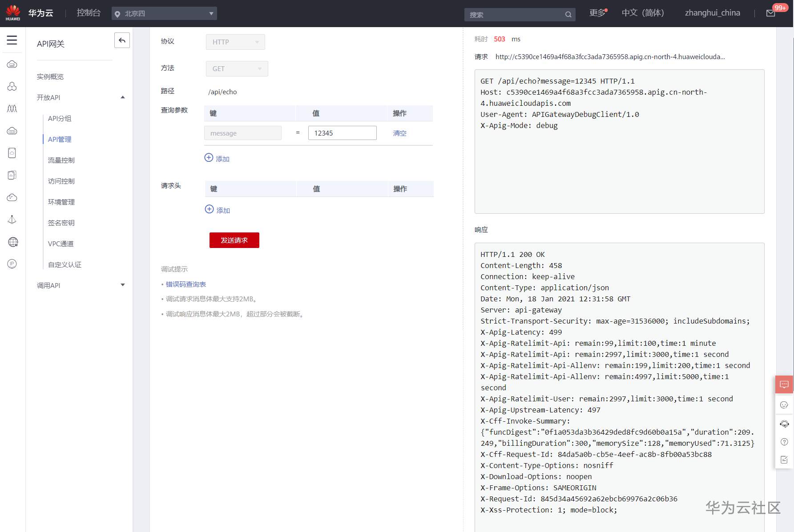Open the mail messages icon
794x532 pixels.
click(771, 13)
